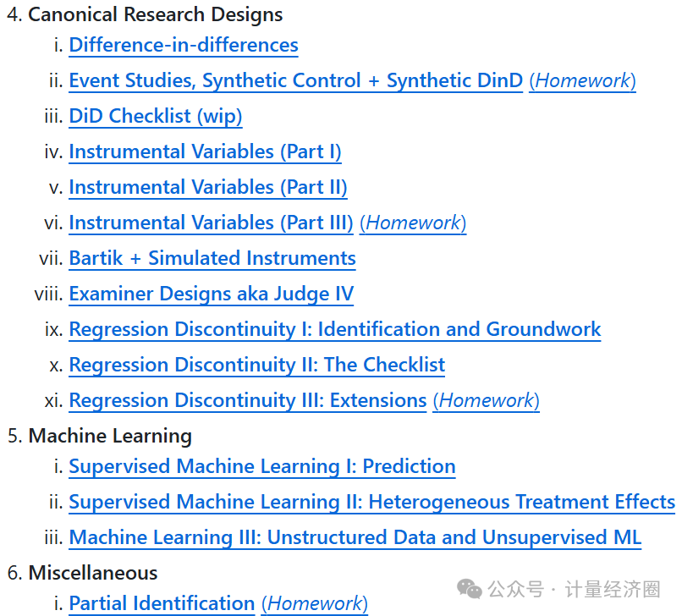
Task: Click Instrumental Variables (Part III) link
Action: (x=211, y=223)
